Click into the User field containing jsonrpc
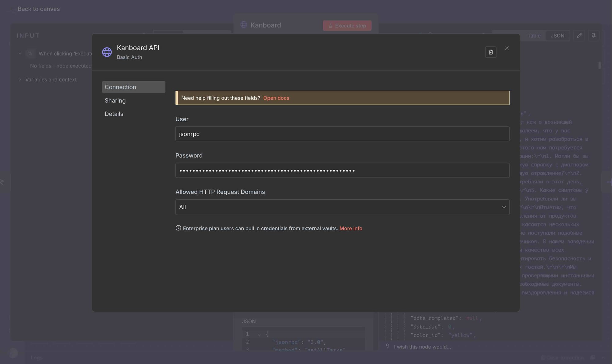 pos(342,134)
